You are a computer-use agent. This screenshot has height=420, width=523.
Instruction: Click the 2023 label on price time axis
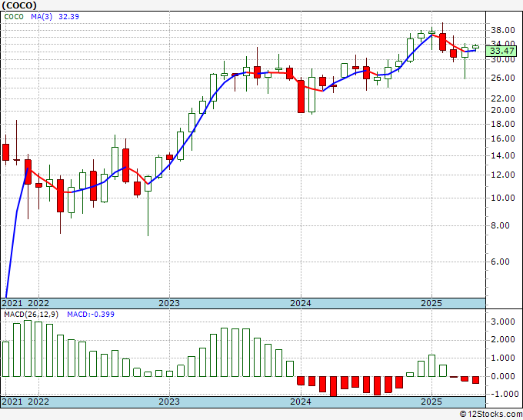pyautogui.click(x=169, y=303)
